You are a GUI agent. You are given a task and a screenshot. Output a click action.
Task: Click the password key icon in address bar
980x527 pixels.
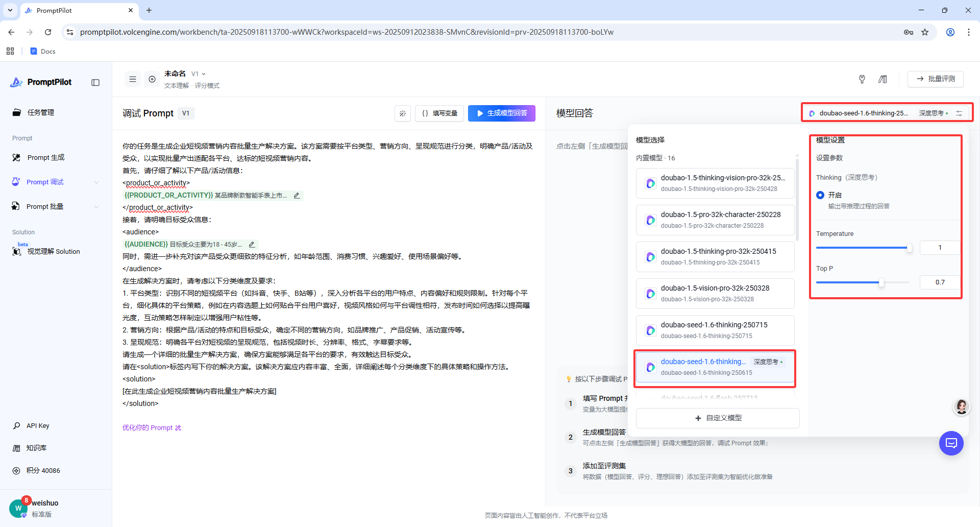tap(909, 32)
